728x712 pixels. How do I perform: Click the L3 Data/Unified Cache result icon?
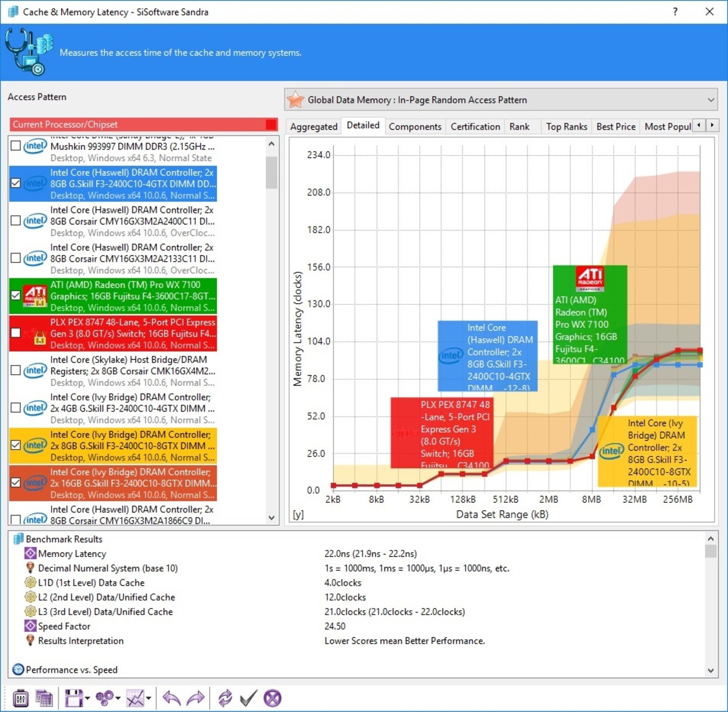pos(30,611)
